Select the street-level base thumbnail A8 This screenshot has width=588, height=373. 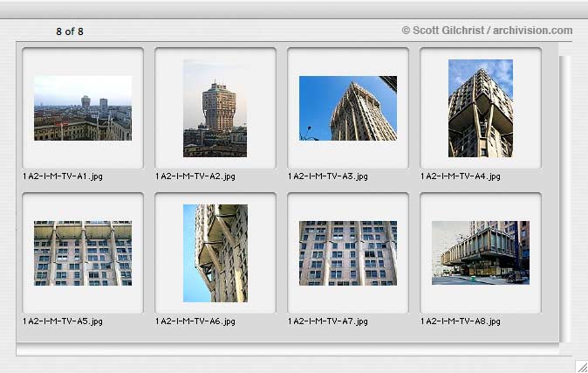click(481, 252)
